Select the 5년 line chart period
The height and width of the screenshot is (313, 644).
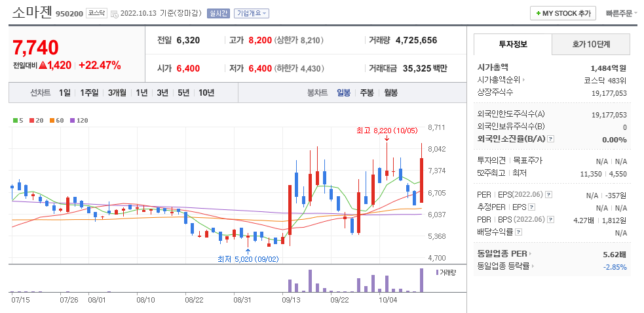183,93
